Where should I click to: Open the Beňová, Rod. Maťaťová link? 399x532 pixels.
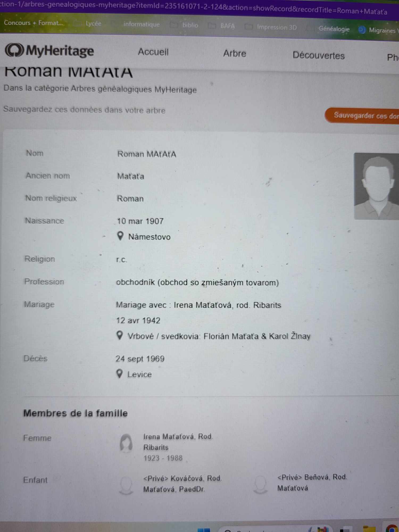click(312, 482)
